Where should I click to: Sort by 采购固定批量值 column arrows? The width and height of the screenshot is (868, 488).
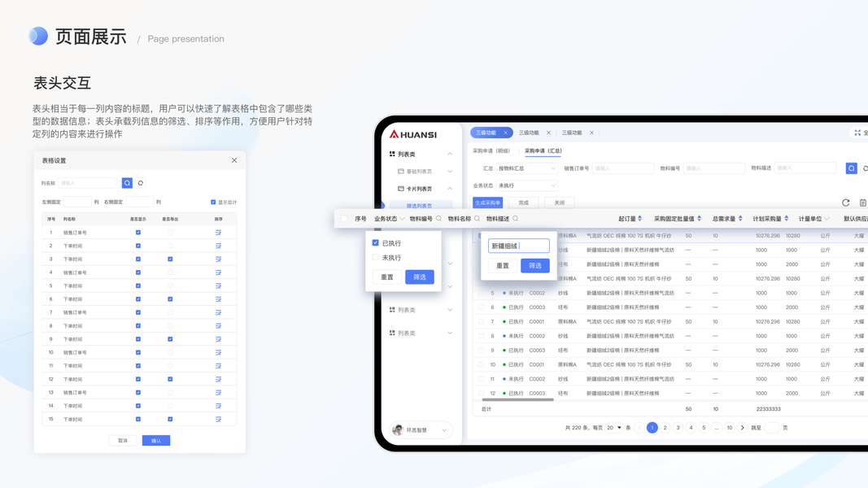coord(699,219)
